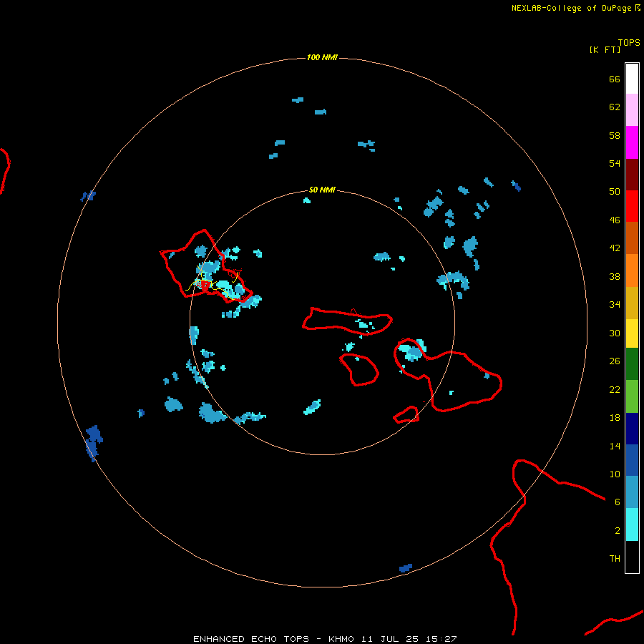
Task: Click the legend value '66'
Action: click(615, 79)
